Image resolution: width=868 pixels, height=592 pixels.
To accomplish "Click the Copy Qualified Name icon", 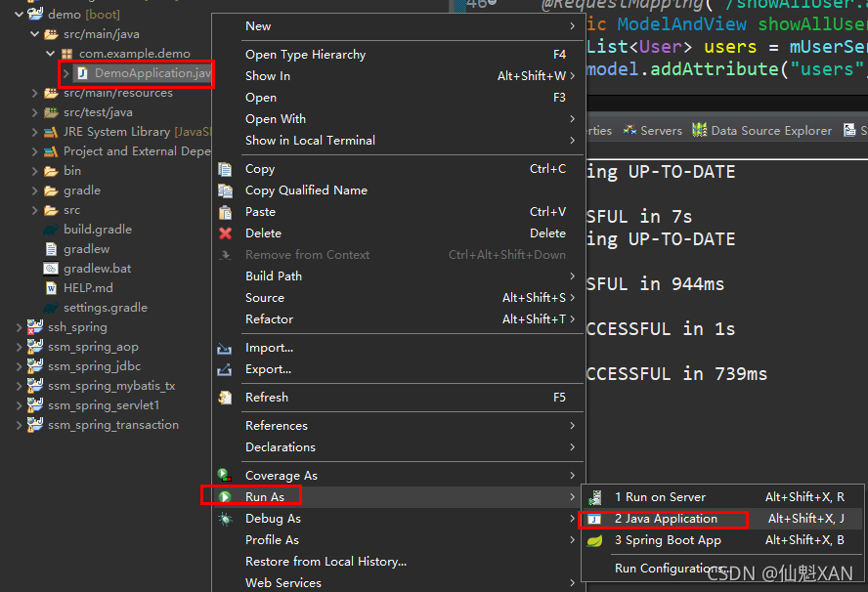I will click(225, 190).
